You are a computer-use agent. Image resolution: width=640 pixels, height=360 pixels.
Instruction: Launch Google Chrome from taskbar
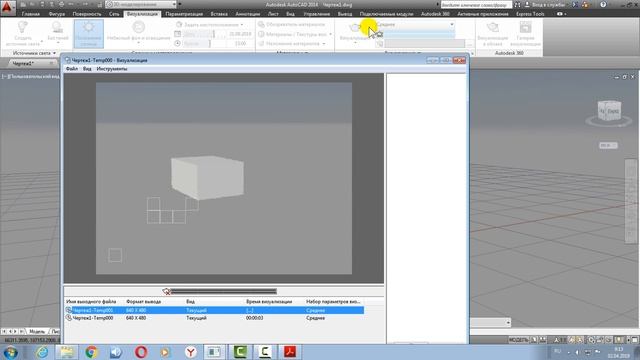pos(91,352)
